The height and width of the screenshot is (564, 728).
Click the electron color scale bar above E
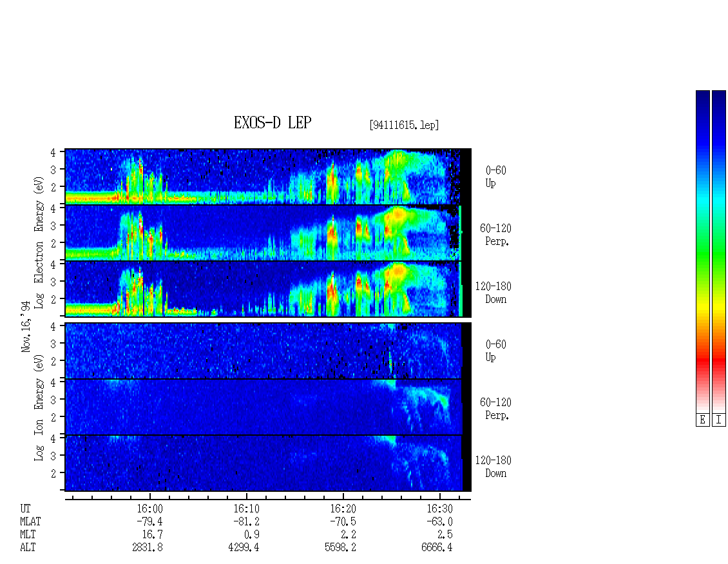tap(702, 251)
